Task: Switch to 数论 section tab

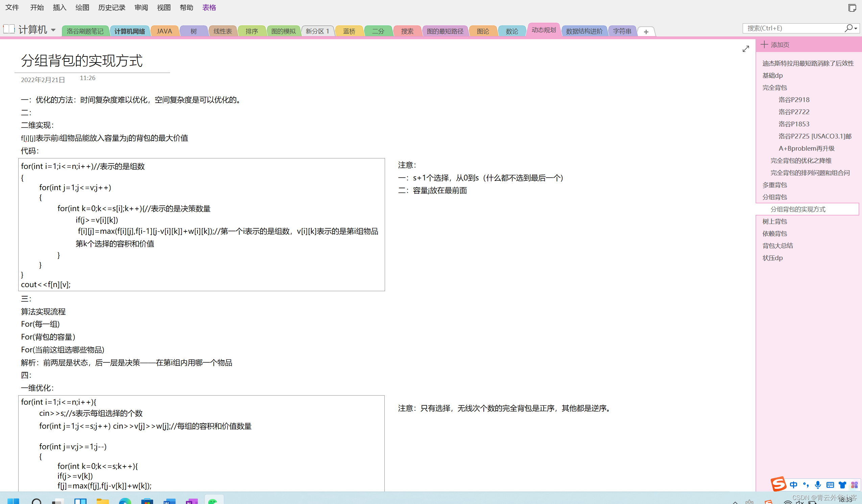Action: (512, 31)
